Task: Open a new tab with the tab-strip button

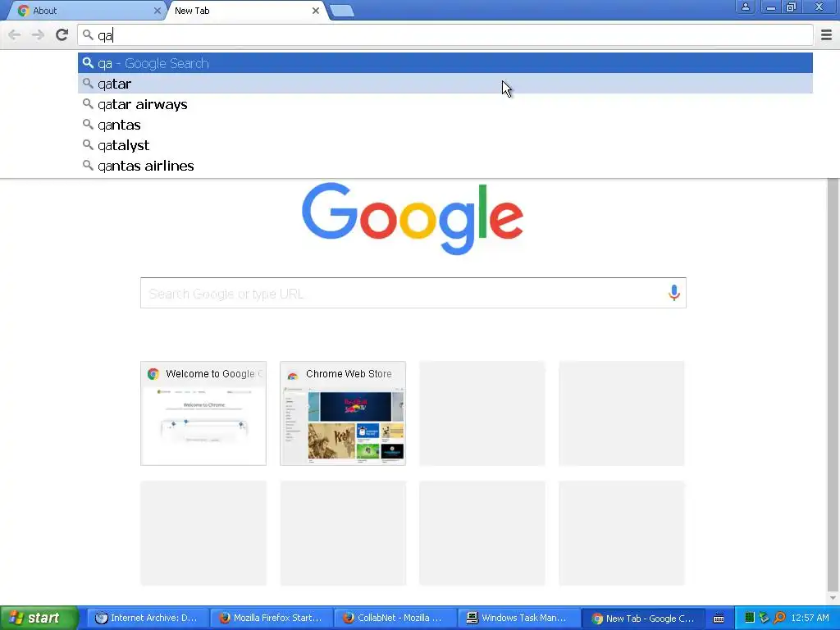Action: pos(341,11)
